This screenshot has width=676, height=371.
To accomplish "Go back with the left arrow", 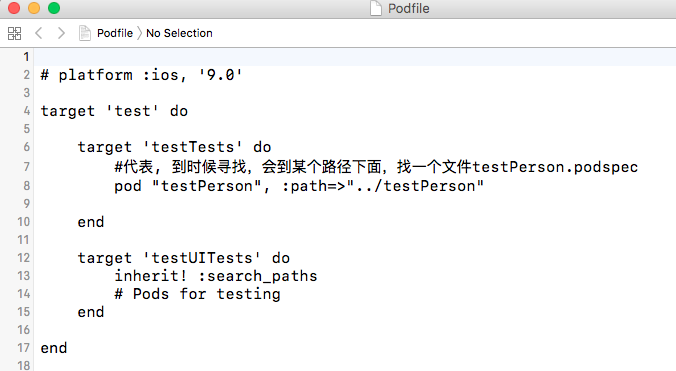I will 38,33.
